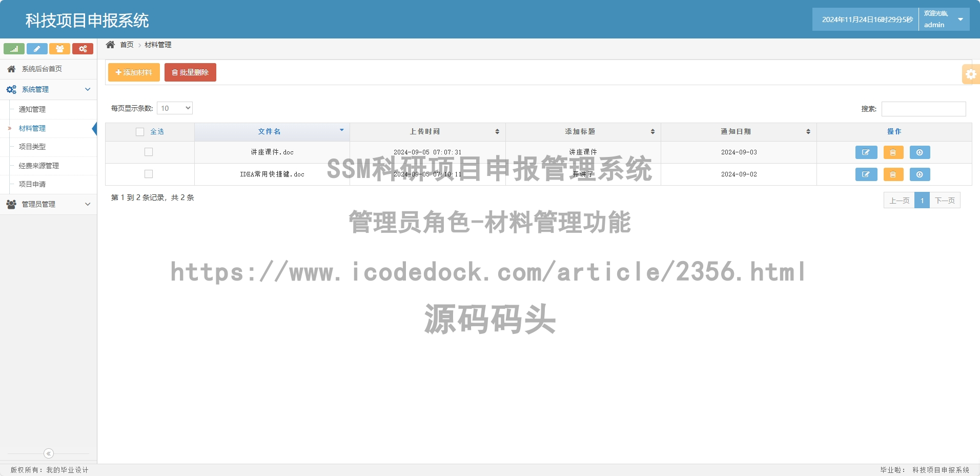Viewport: 980px width, 476px height.
Task: Sort by 添加标题 column
Action: pyautogui.click(x=583, y=132)
